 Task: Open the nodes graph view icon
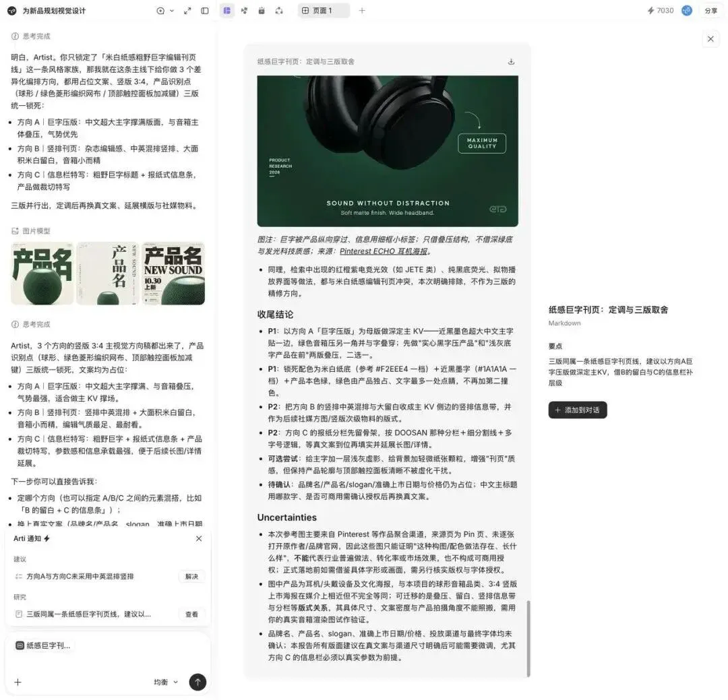244,11
